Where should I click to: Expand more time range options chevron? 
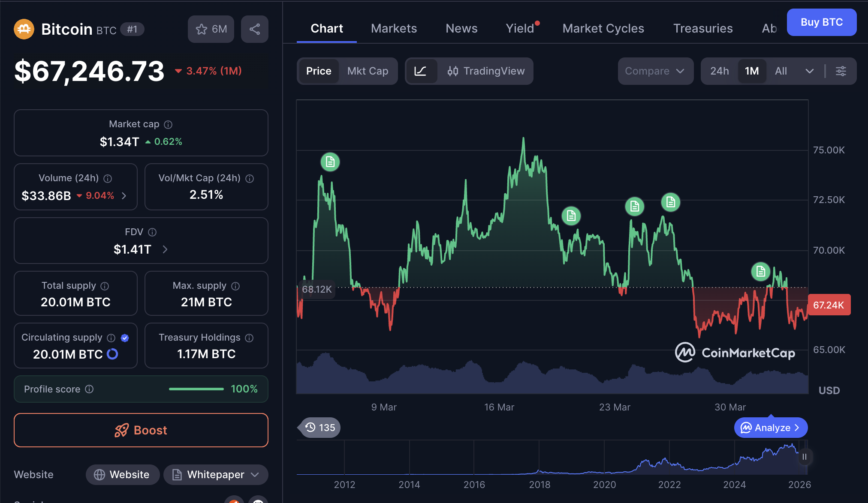click(x=809, y=71)
